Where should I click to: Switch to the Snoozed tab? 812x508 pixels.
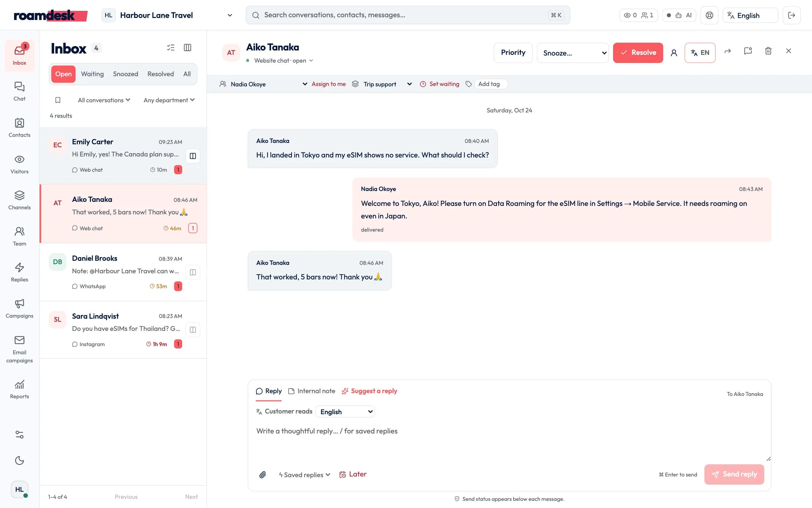tap(126, 74)
